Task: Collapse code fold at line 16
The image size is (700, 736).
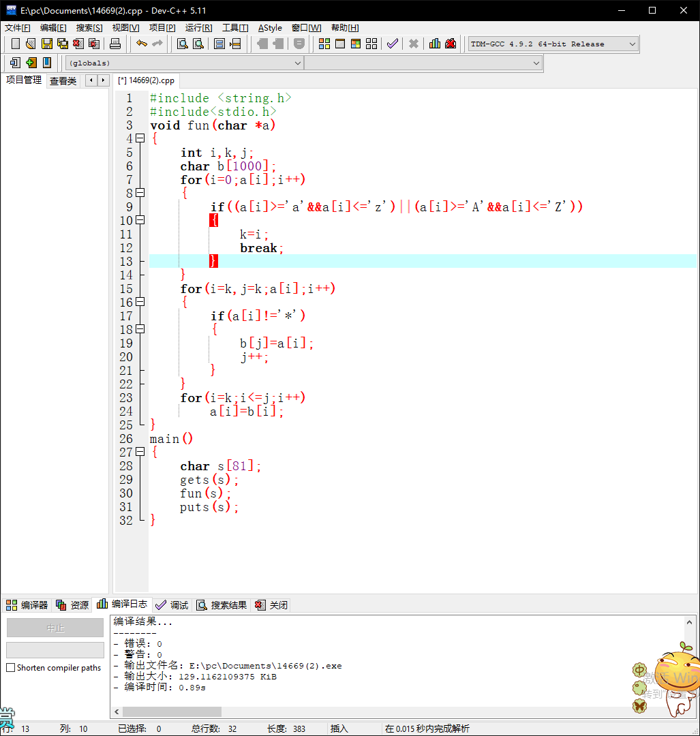Action: point(140,301)
